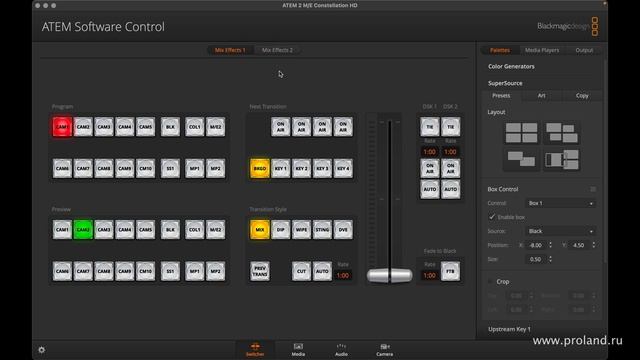640x360 pixels.
Task: Select SS1 on the Program bus
Action: 170,168
